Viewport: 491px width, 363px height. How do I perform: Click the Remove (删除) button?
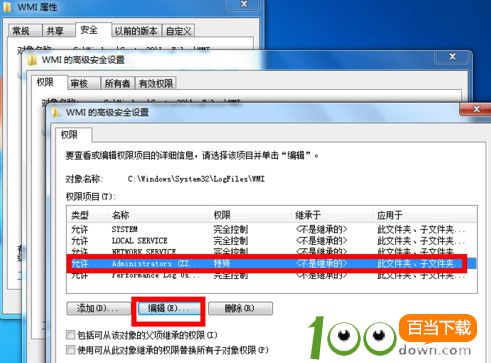(x=240, y=308)
